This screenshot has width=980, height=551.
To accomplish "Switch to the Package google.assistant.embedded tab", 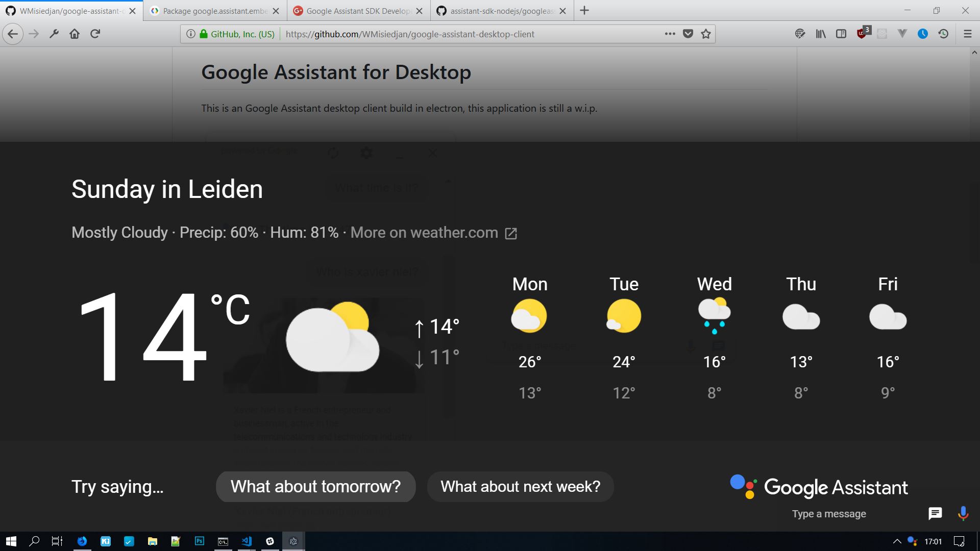I will 214,11.
